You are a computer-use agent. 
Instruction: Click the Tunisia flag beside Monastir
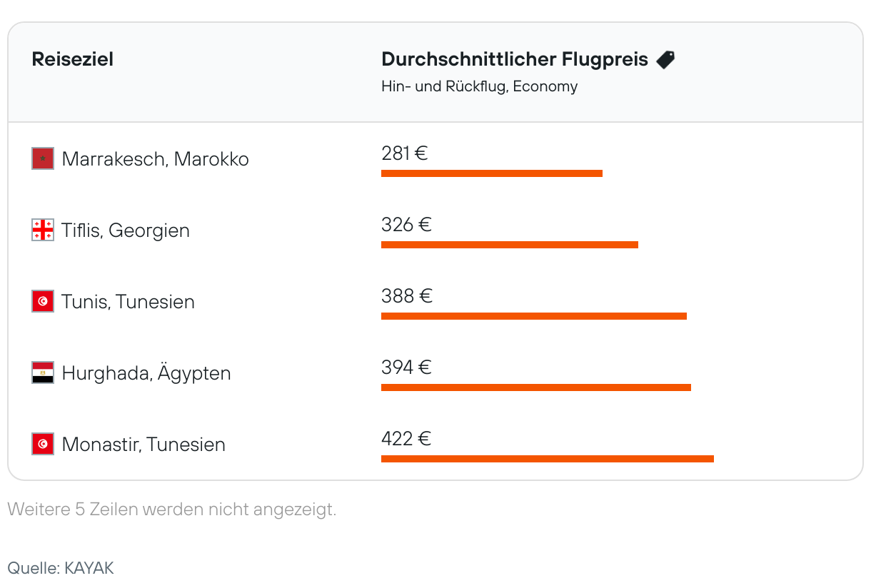[43, 444]
